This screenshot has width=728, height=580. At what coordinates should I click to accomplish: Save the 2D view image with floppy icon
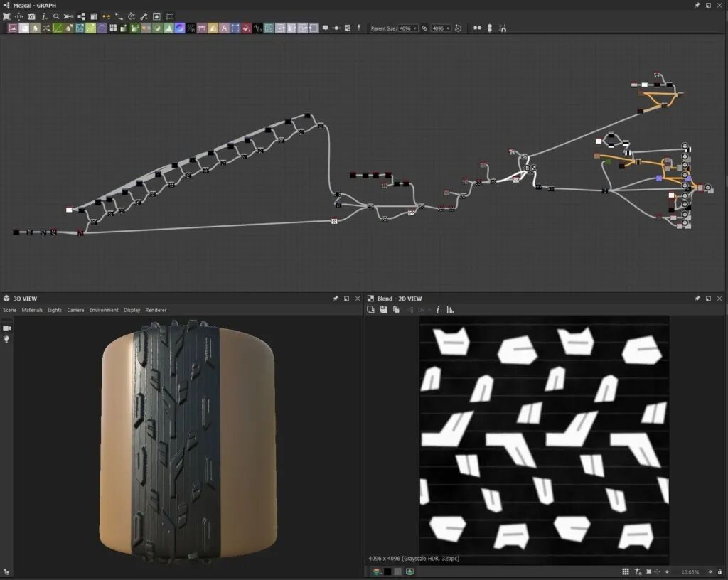pyautogui.click(x=383, y=309)
